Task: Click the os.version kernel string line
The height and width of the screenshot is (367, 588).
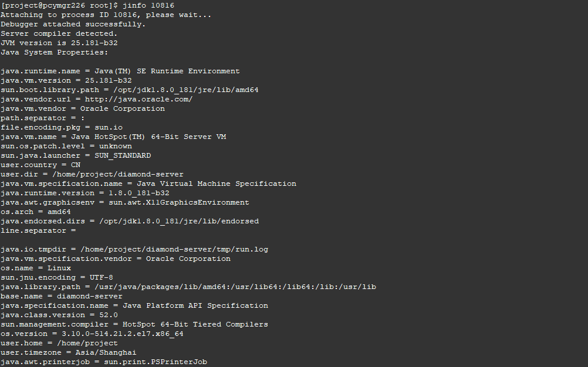Action: pos(92,334)
